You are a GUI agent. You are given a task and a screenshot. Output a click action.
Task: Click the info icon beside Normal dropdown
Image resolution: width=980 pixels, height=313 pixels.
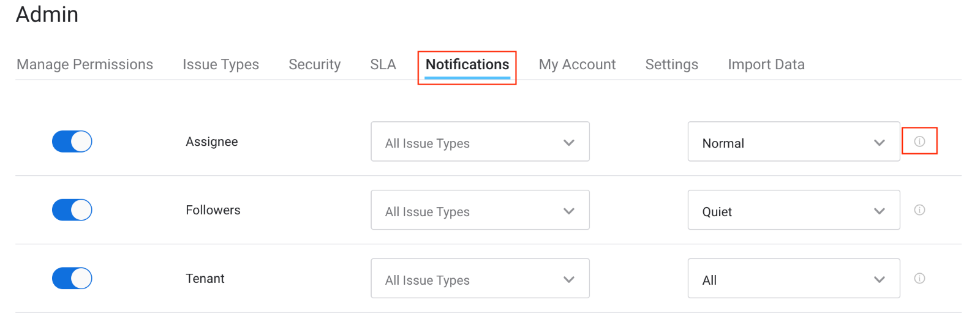(x=919, y=141)
